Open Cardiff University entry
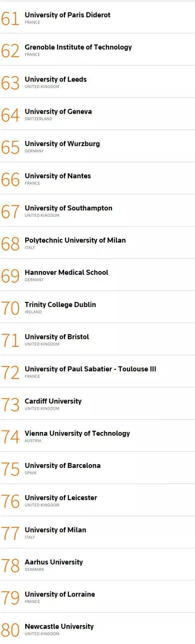The width and height of the screenshot is (195, 644). 53,401
